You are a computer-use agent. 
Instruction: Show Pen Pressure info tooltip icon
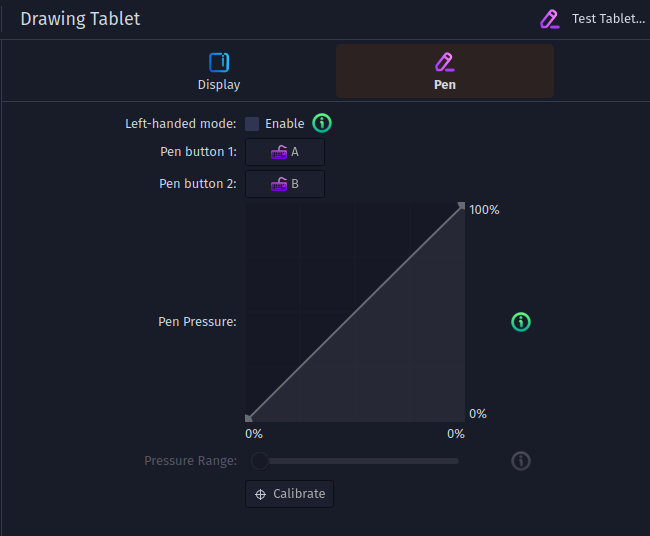[521, 322]
